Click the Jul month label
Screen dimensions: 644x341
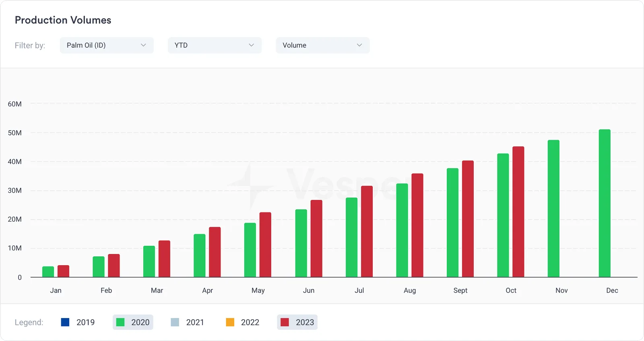pos(359,290)
